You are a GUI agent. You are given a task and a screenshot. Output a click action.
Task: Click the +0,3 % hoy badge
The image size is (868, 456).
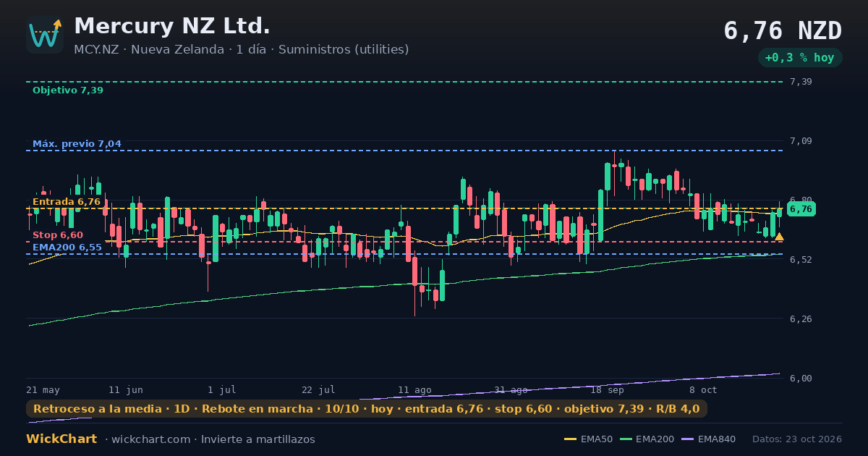pyautogui.click(x=800, y=58)
